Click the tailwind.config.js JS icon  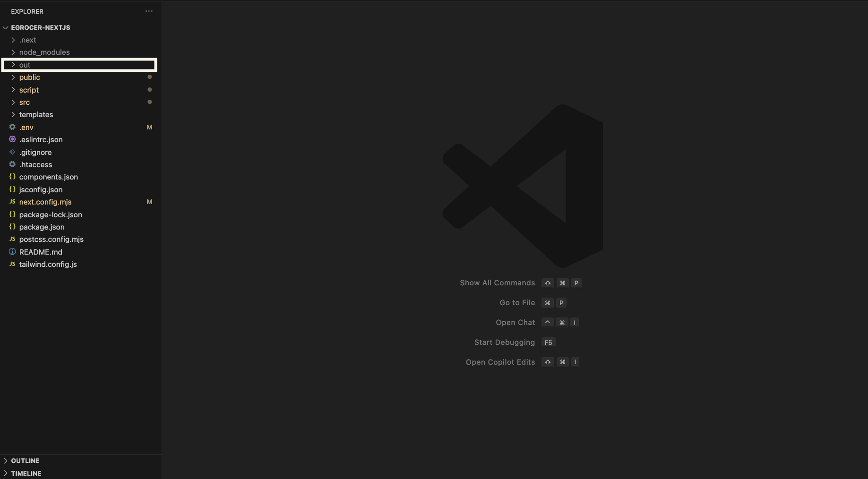[x=12, y=264]
